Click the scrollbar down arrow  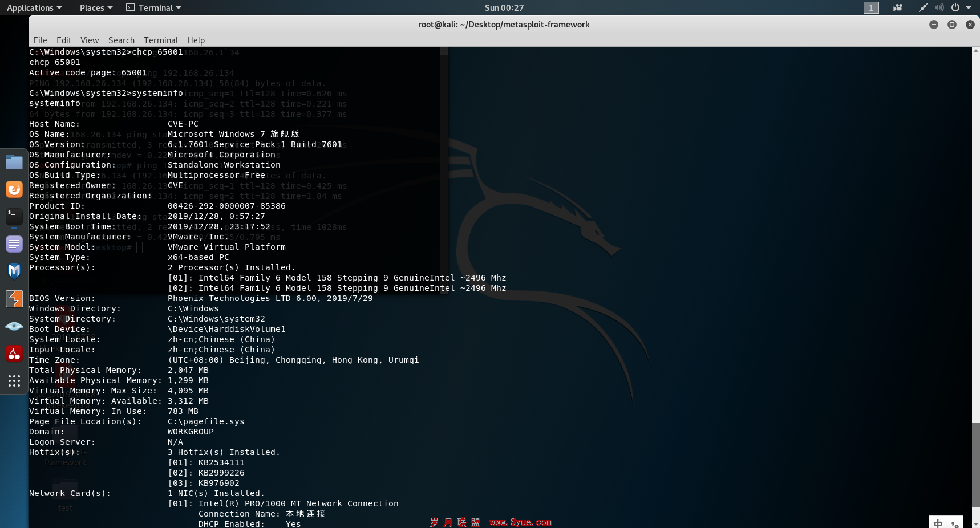[976, 523]
